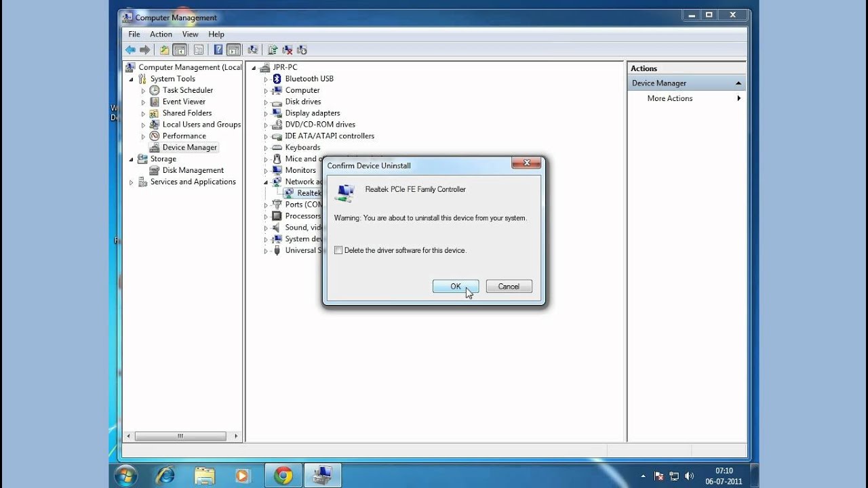Click the Windows Start orb
This screenshot has height=488, width=868.
point(126,476)
